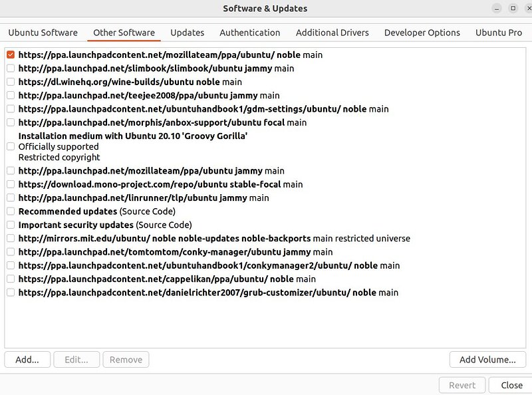The width and height of the screenshot is (532, 395).
Task: Select the anbox-support/ubuntu focal row text
Action: coord(162,122)
